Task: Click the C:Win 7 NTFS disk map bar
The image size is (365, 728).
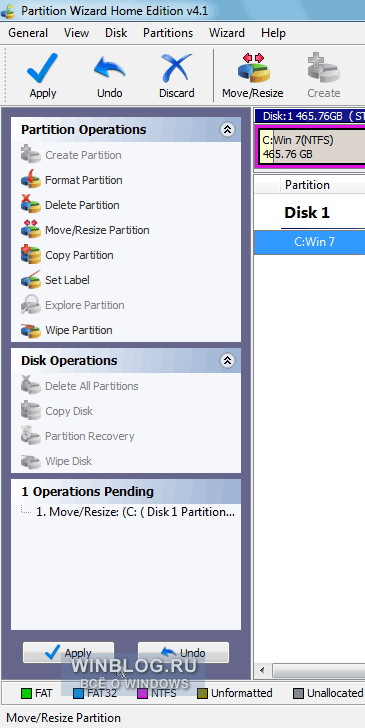Action: [310, 146]
